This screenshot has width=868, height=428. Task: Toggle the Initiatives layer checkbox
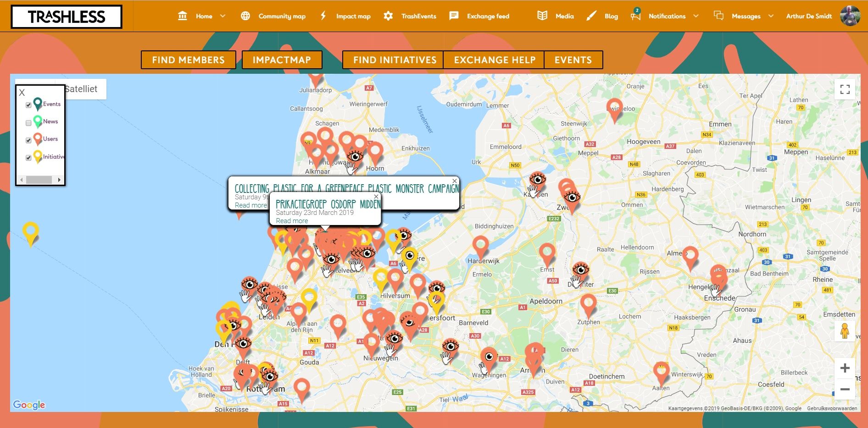click(x=28, y=158)
